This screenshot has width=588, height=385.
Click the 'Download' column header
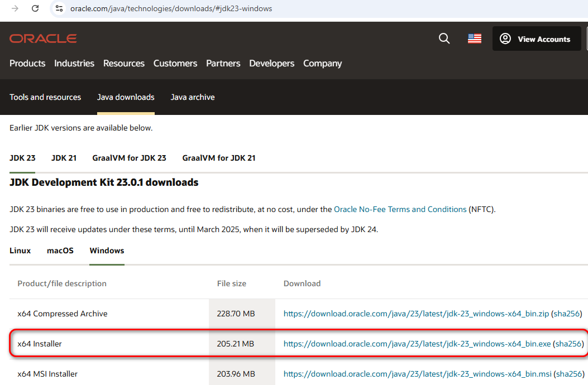(302, 283)
